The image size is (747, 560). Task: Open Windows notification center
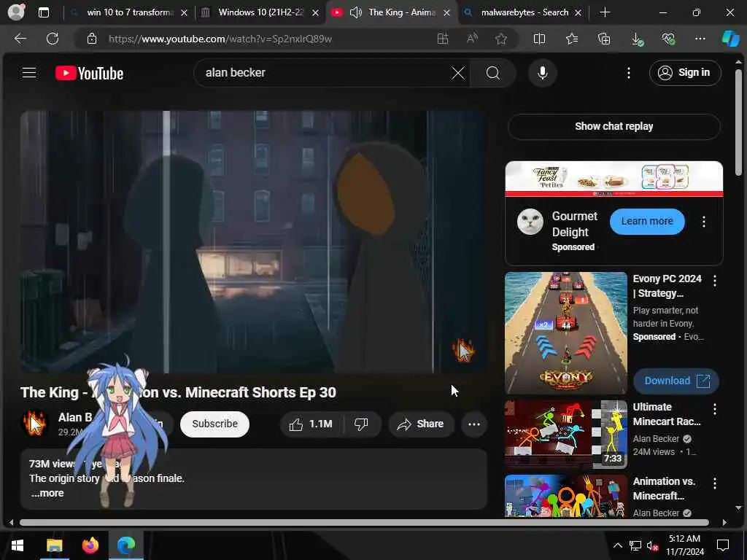pos(723,545)
